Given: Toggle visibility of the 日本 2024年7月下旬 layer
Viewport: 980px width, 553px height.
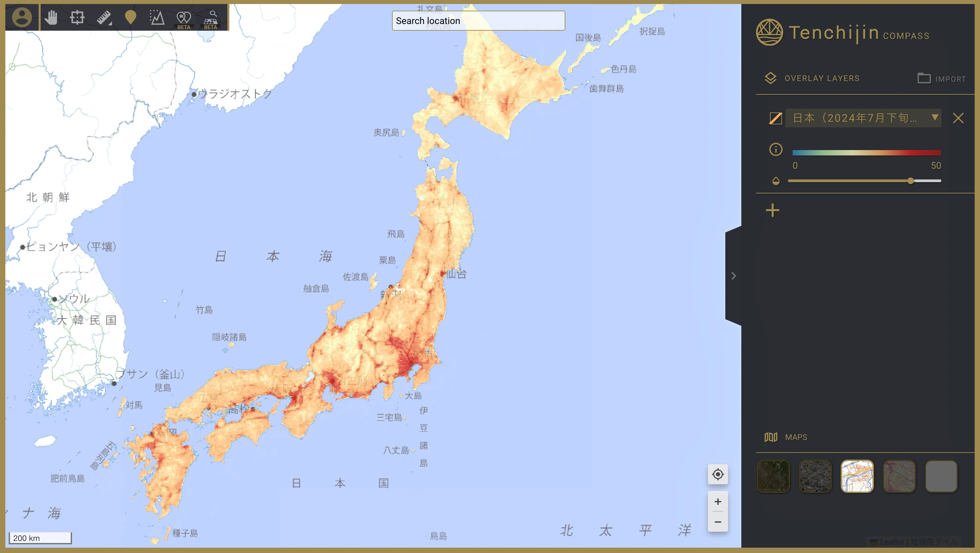Looking at the screenshot, I should (x=775, y=118).
